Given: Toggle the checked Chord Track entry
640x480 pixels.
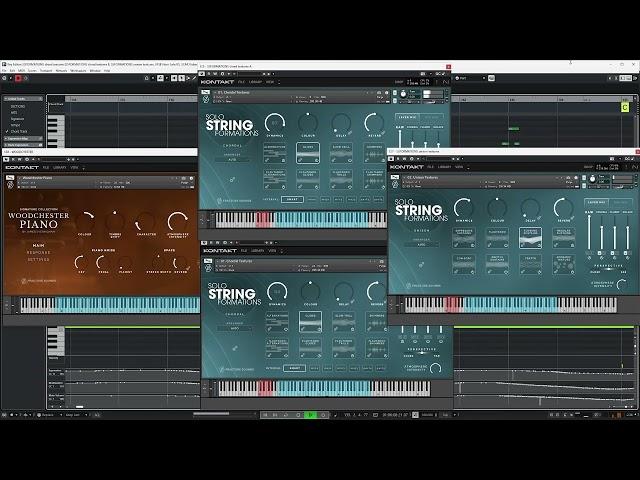Looking at the screenshot, I should coord(19,131).
